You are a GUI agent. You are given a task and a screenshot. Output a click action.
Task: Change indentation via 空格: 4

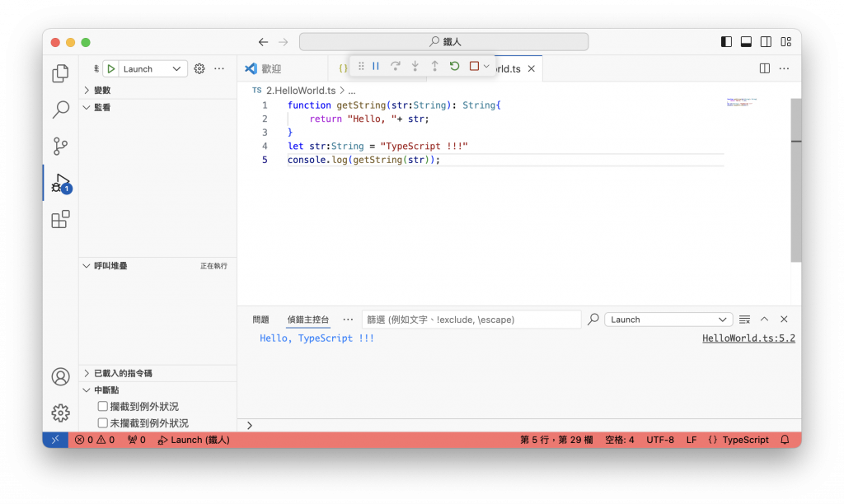click(620, 440)
